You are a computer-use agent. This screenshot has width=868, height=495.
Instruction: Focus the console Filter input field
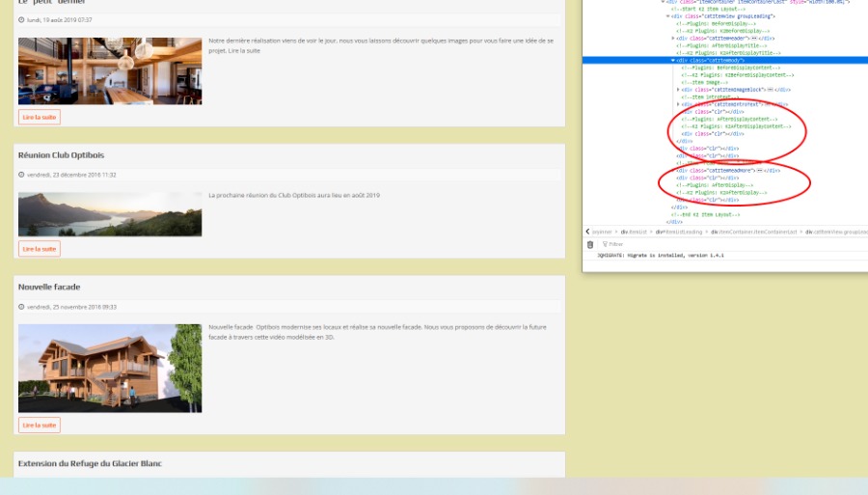(x=736, y=244)
